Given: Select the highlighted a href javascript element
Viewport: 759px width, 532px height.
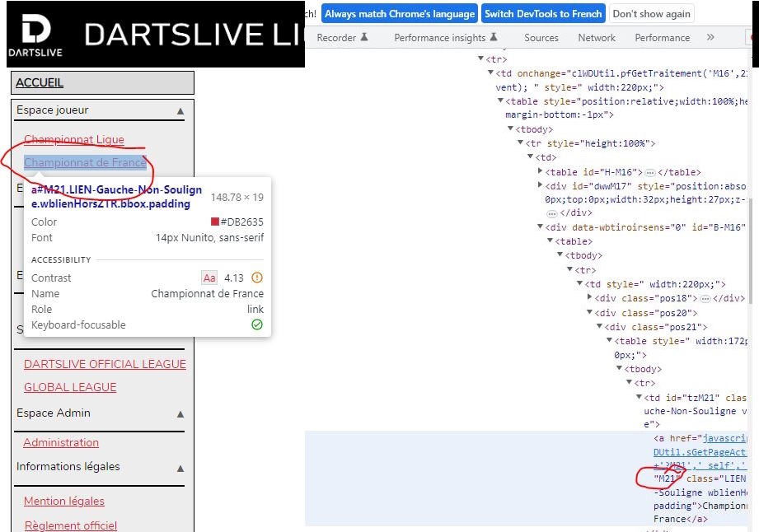Looking at the screenshot, I should 527,478.
